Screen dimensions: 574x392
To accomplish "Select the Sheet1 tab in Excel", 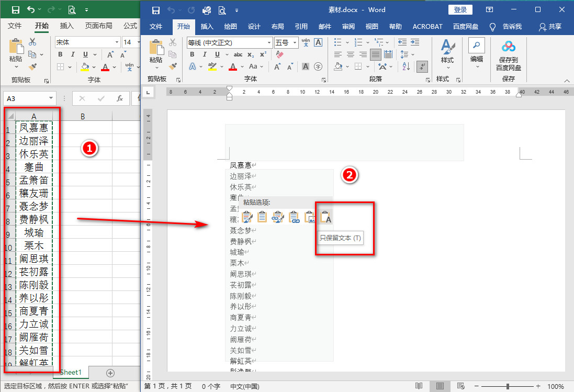I will click(x=70, y=372).
